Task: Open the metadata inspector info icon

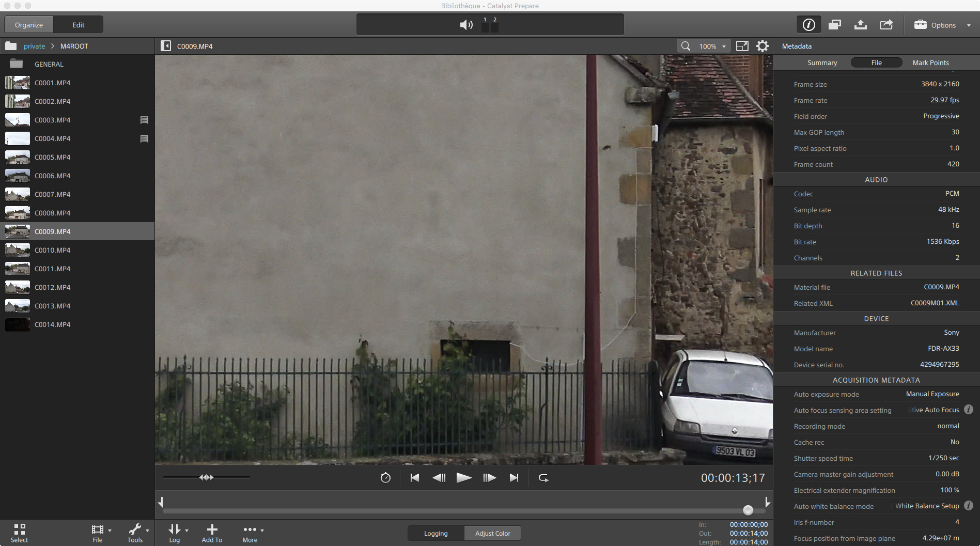Action: click(x=808, y=25)
